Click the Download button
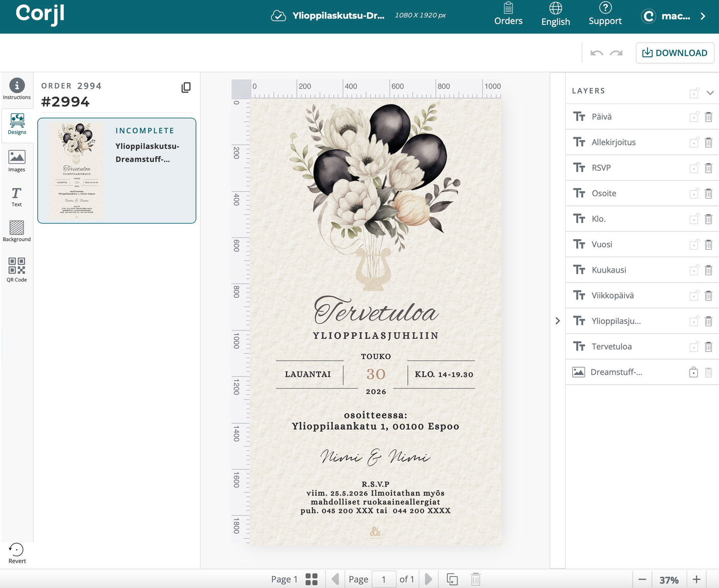719x588 pixels. [x=675, y=53]
